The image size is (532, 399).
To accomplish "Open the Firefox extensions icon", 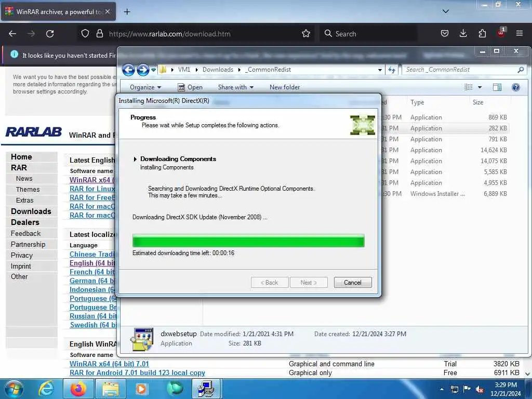I will (x=482, y=34).
